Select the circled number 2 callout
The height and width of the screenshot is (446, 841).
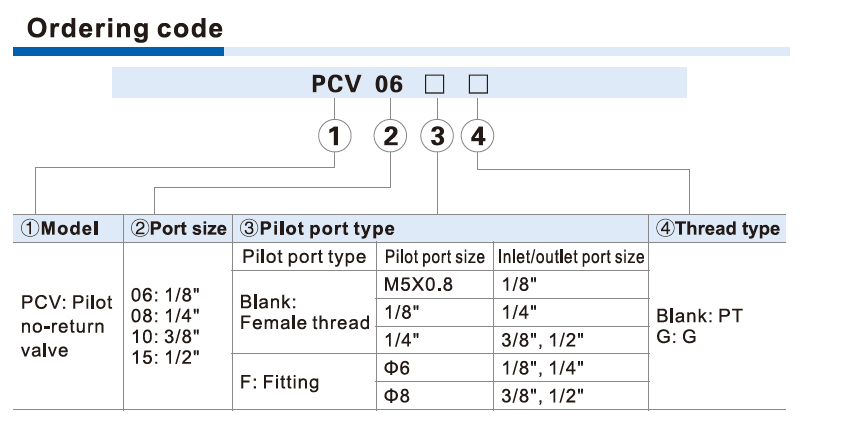pyautogui.click(x=392, y=136)
